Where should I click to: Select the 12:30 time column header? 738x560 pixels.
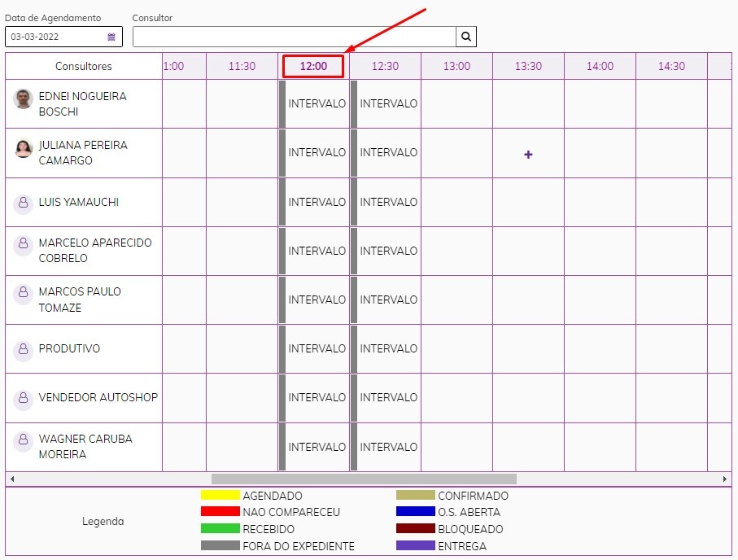385,66
